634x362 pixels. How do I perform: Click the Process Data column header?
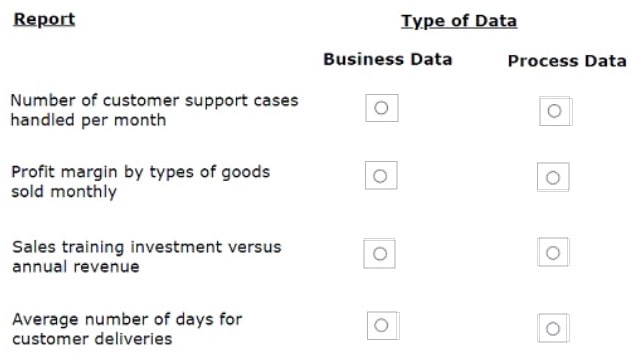[x=567, y=61]
